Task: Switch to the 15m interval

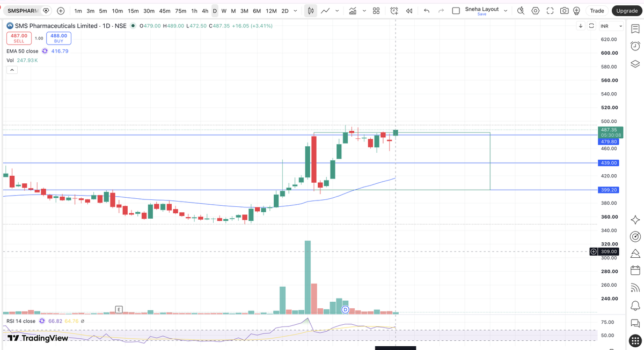Action: 133,11
